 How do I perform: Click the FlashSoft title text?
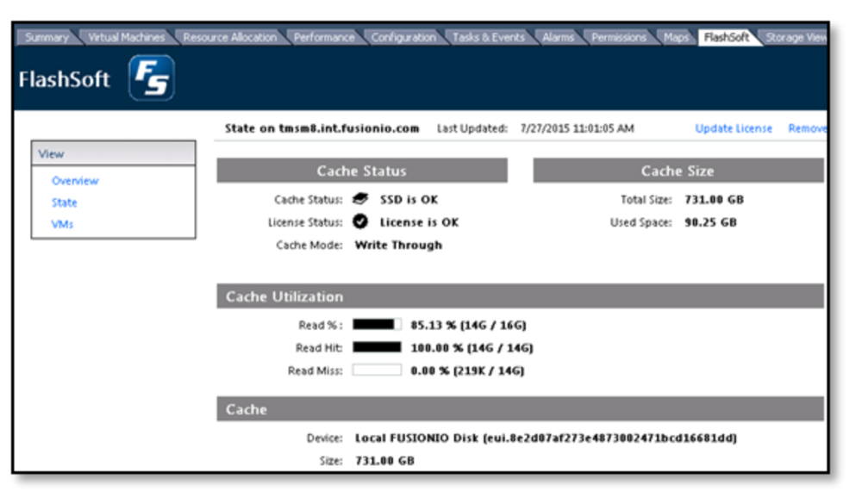[x=65, y=79]
